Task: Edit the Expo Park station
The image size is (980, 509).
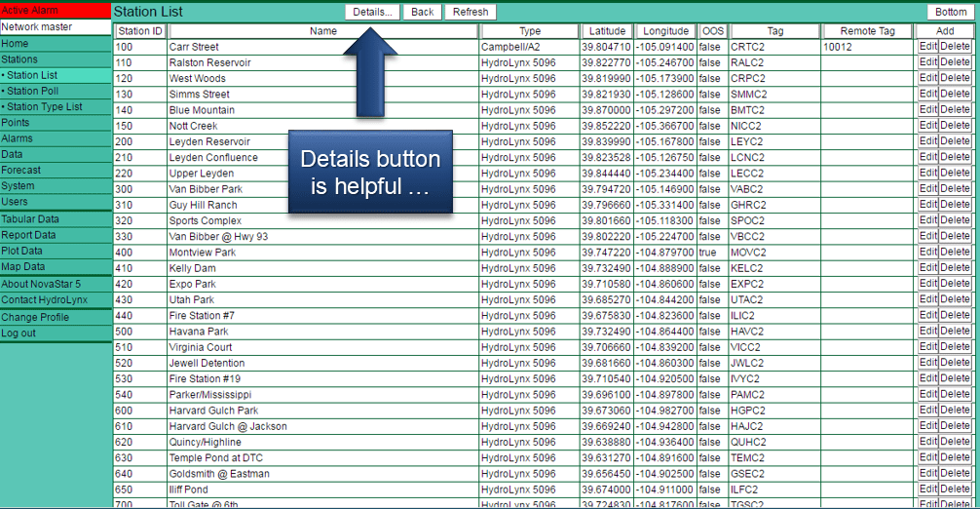Action: pos(928,283)
